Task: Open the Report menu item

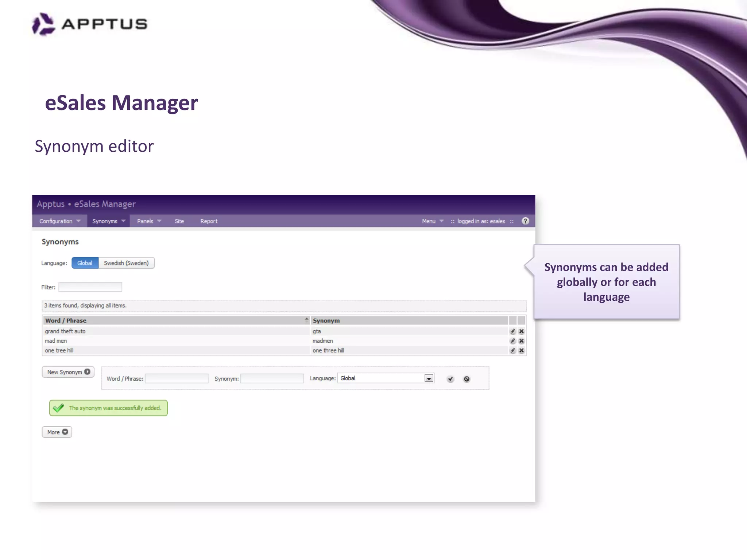Action: 209,221
